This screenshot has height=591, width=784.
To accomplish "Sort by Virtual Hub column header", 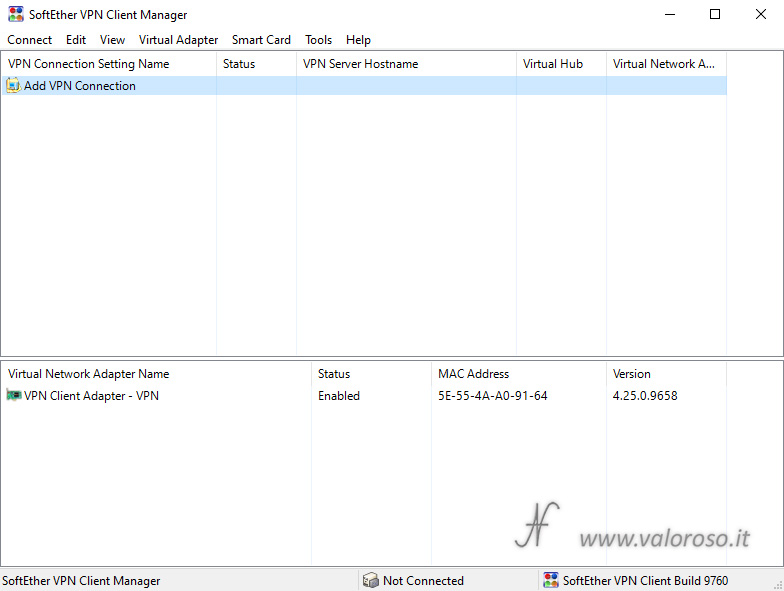I will 562,64.
